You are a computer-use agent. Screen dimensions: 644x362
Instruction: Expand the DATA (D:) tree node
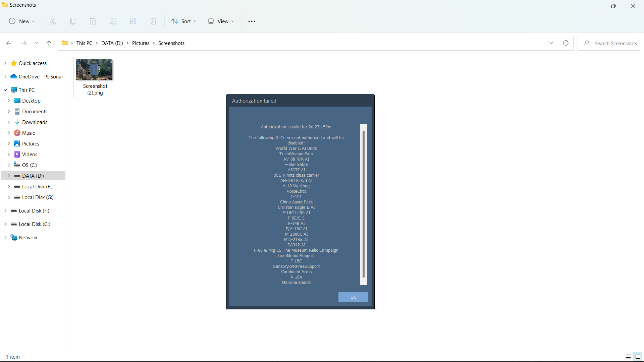(9, 176)
